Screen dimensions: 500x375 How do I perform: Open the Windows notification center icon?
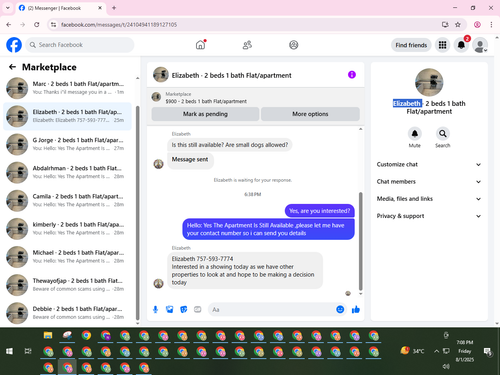click(488, 351)
